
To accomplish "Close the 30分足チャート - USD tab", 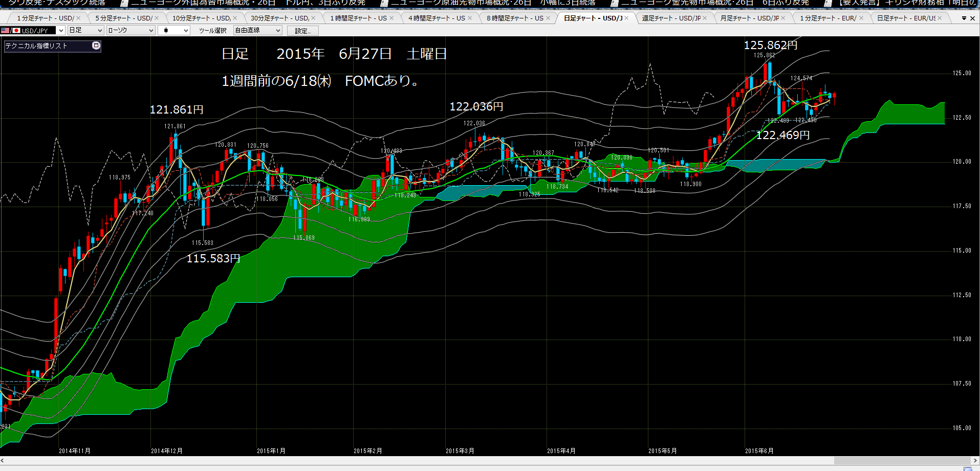I will pyautogui.click(x=313, y=18).
